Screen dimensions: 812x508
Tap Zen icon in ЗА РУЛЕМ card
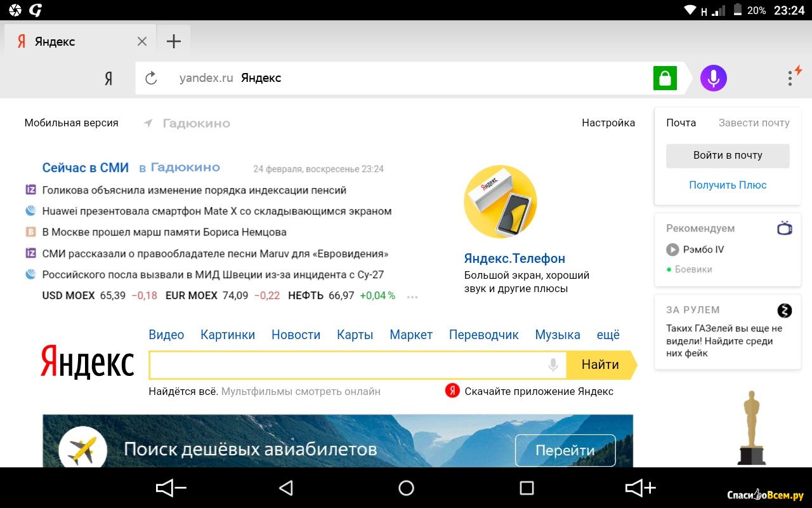[x=785, y=311]
